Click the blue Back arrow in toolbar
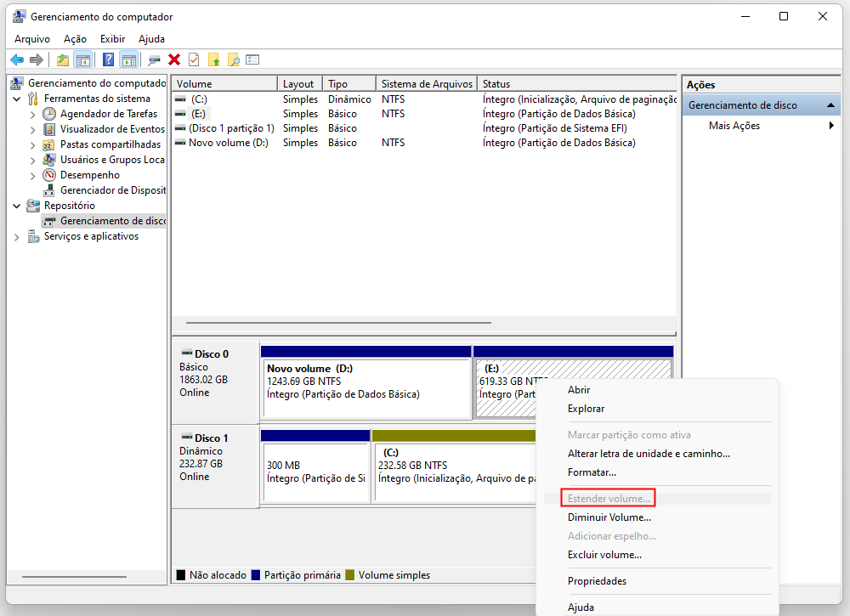850x616 pixels. point(16,59)
